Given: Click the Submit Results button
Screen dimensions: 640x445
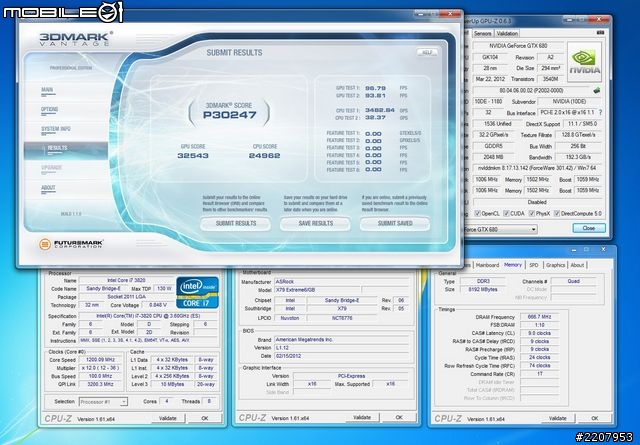Looking at the screenshot, I should [236, 223].
